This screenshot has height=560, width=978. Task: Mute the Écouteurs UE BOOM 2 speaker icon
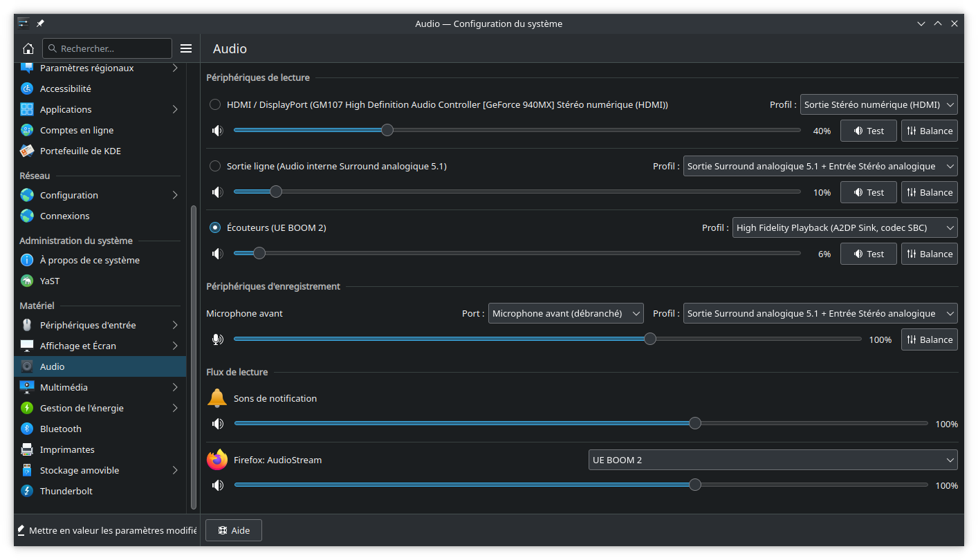(x=218, y=254)
